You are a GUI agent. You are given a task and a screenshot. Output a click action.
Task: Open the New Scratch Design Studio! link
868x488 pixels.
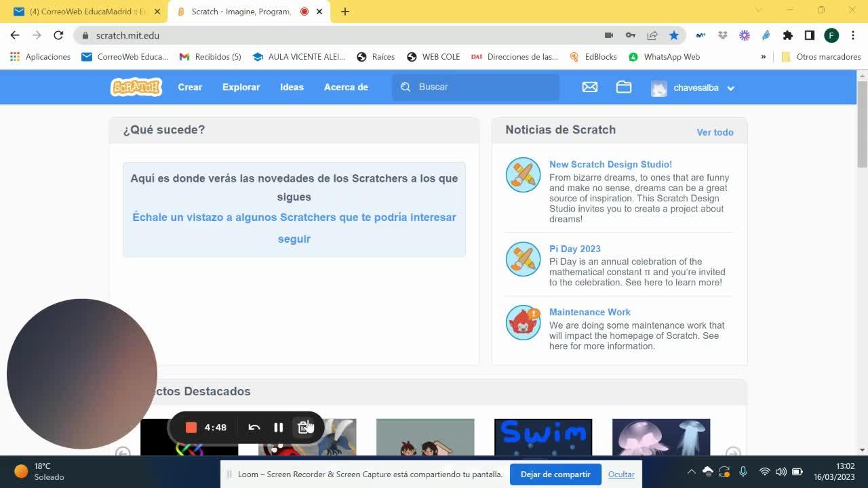point(610,164)
